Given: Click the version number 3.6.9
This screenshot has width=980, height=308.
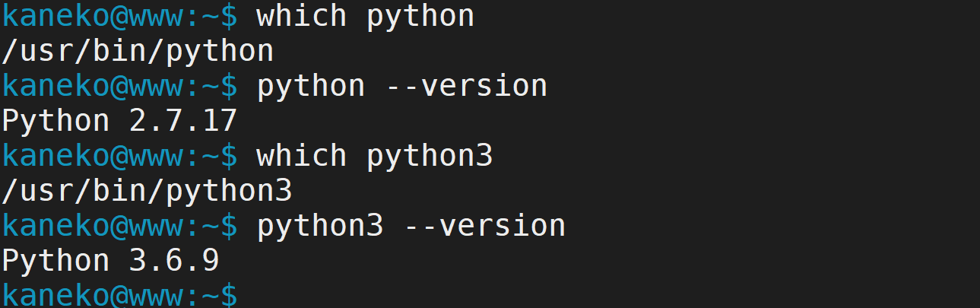Looking at the screenshot, I should [174, 261].
